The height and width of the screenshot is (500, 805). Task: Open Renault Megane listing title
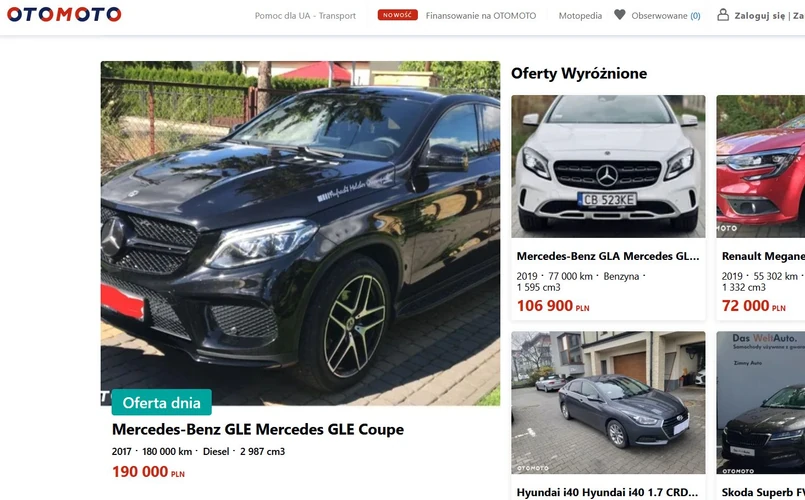(x=763, y=256)
